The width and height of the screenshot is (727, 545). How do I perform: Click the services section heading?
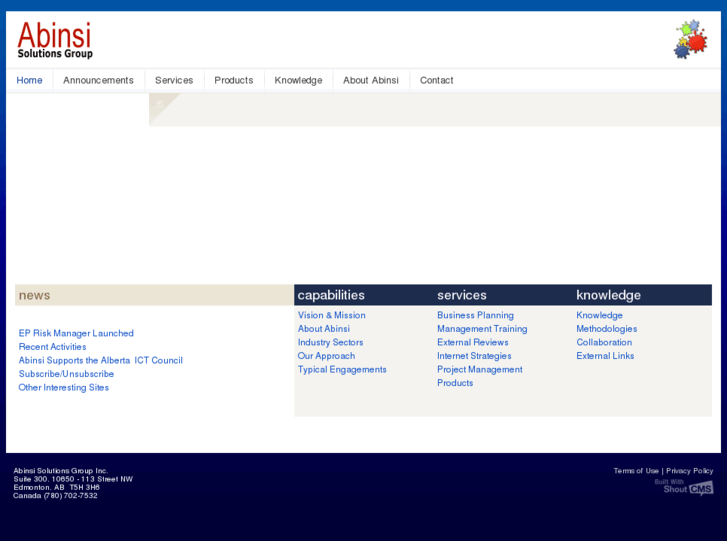tap(462, 295)
